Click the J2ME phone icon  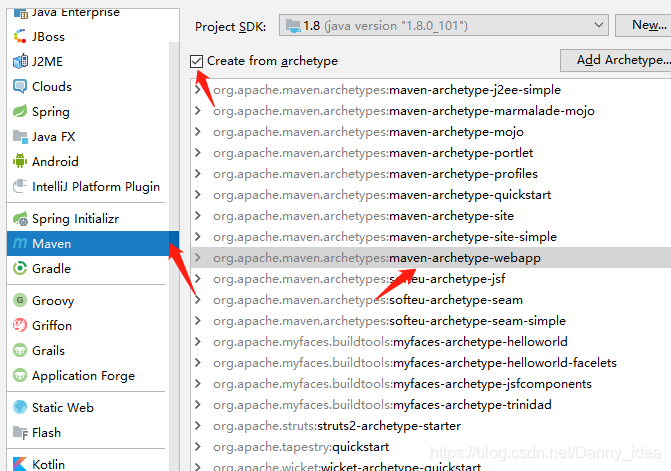[x=20, y=61]
